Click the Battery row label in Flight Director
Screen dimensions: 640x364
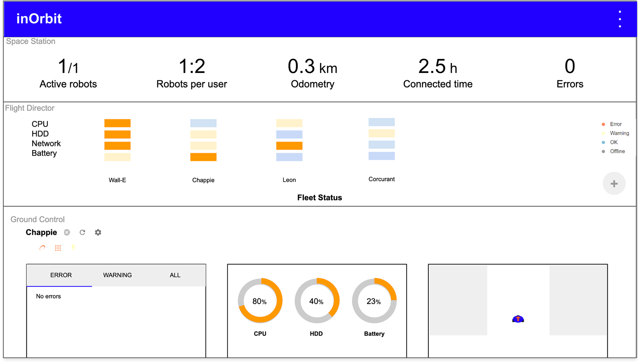coord(44,153)
